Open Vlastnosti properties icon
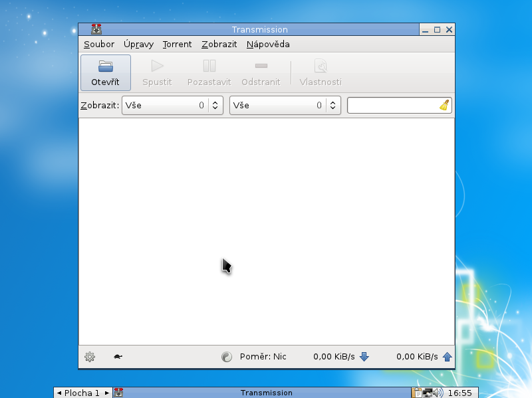 point(321,66)
